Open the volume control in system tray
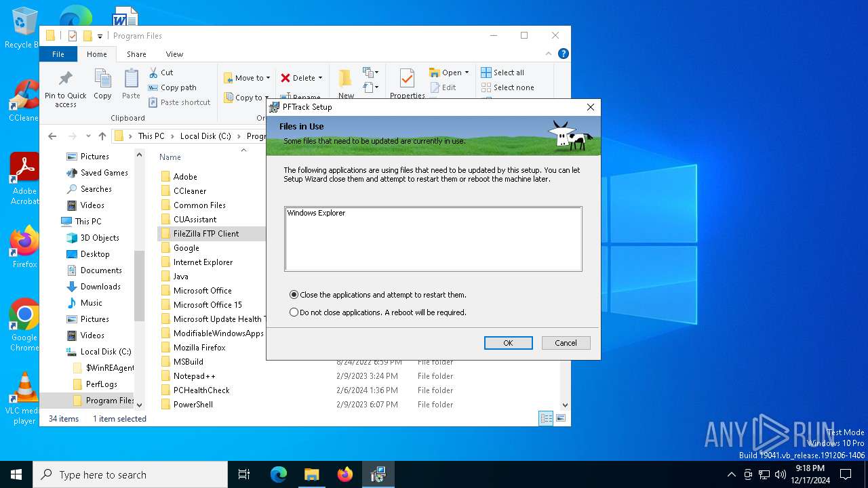The width and height of the screenshot is (868, 488). tap(781, 474)
